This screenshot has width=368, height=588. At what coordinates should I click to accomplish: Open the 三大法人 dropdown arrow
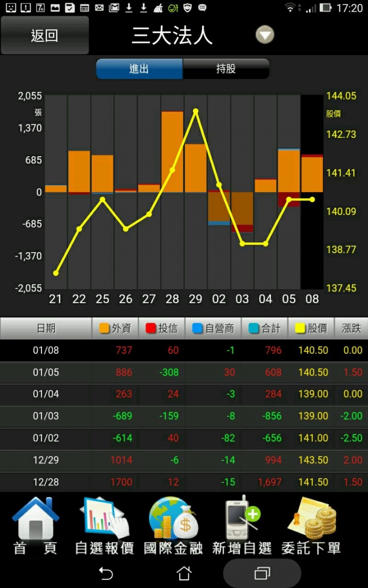(265, 36)
